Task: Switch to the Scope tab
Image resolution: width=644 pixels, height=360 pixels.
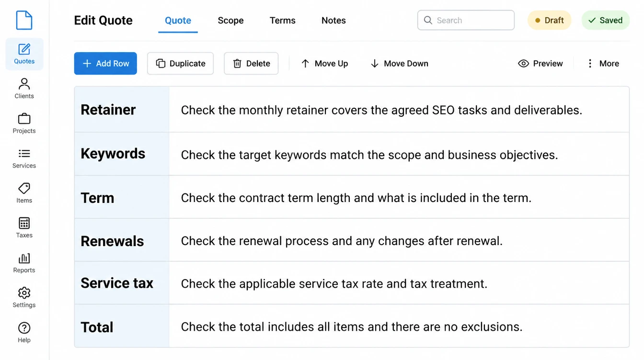Action: (230, 21)
